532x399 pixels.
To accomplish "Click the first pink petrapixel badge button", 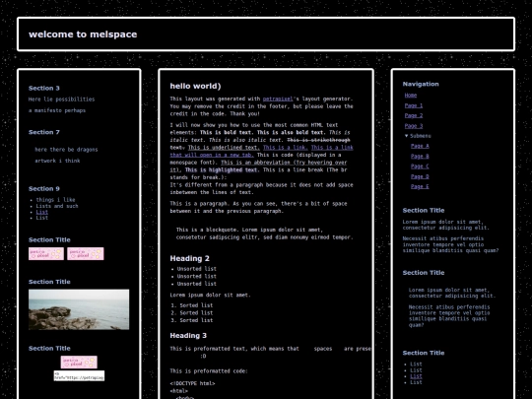I will (x=46, y=254).
